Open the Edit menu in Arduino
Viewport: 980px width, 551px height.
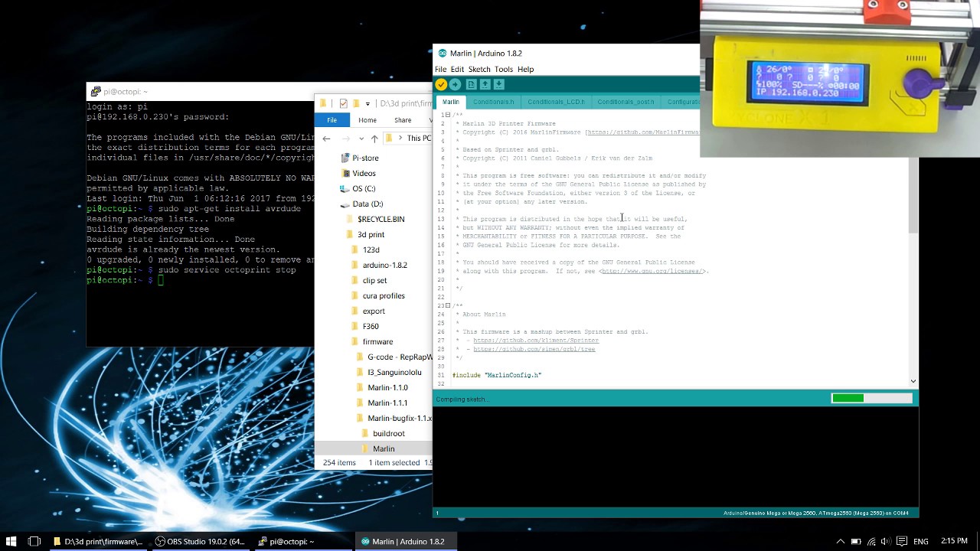[x=457, y=70]
